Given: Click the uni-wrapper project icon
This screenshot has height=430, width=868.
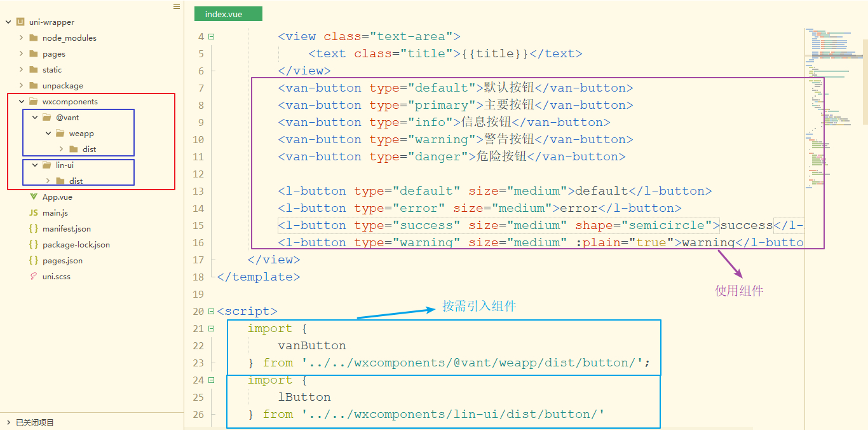Looking at the screenshot, I should [x=20, y=22].
